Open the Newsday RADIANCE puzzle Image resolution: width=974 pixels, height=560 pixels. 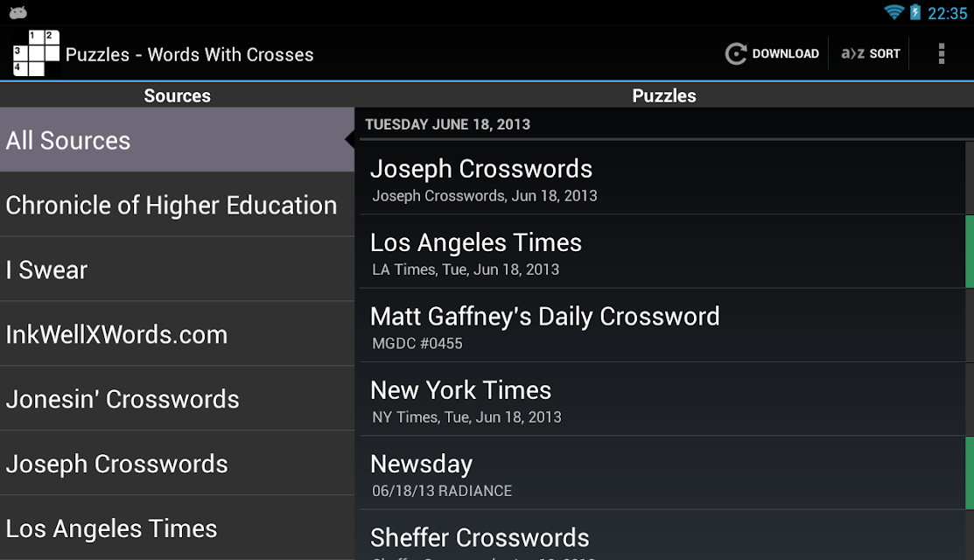point(662,473)
